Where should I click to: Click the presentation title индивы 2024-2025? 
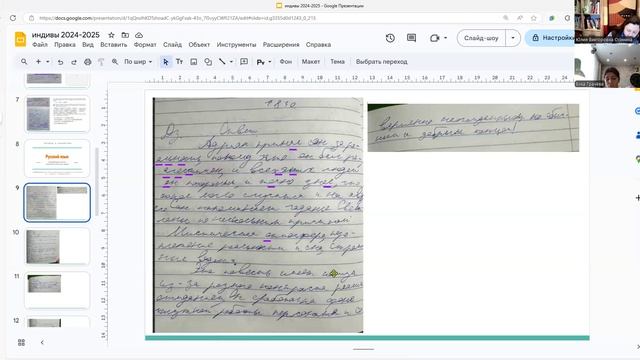[66, 35]
